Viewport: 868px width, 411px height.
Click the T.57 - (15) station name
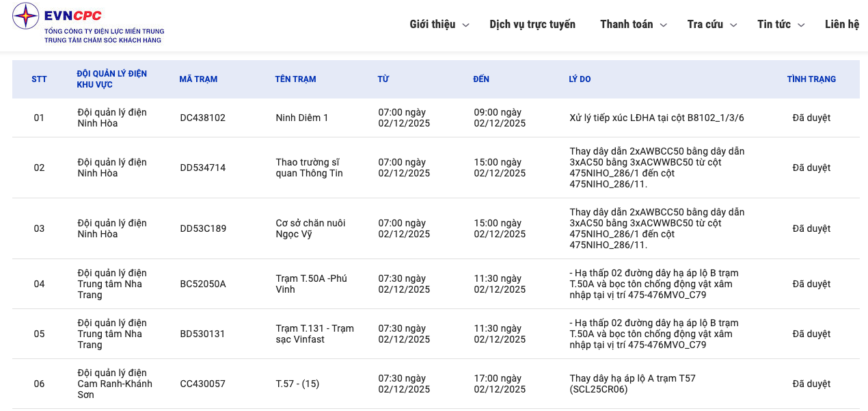(297, 384)
